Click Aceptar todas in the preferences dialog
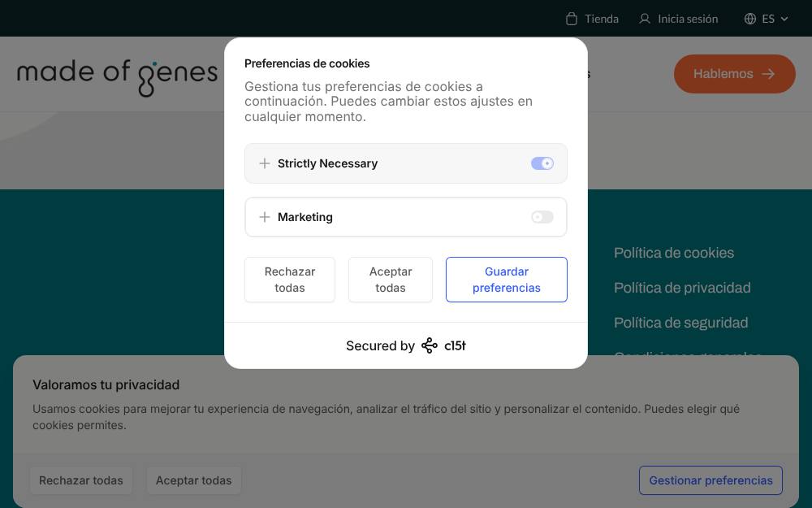Viewport: 812px width, 508px height. 390,280
